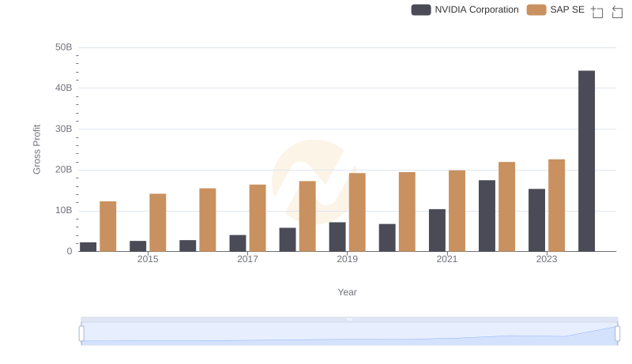Click the NVIDIA 2024 tallest bar
The image size is (632, 364).
[x=586, y=161]
